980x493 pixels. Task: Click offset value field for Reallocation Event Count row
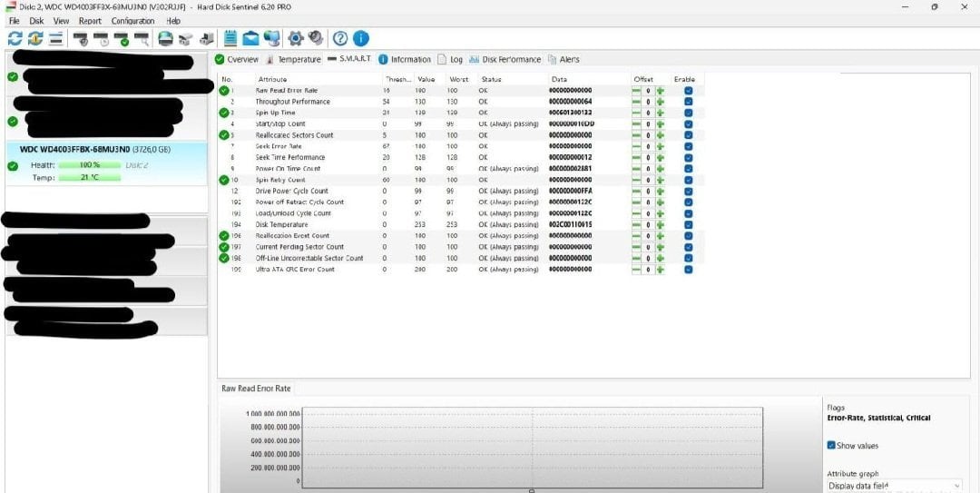click(648, 236)
